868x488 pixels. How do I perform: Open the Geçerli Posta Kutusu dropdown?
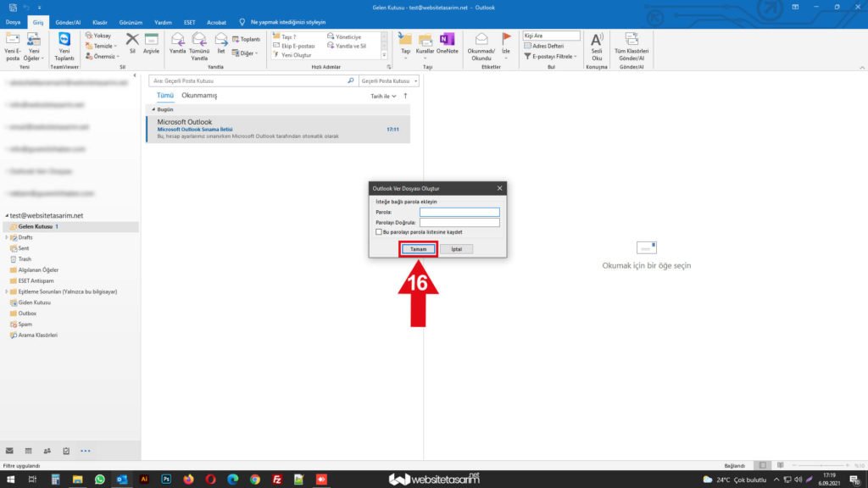tap(389, 80)
